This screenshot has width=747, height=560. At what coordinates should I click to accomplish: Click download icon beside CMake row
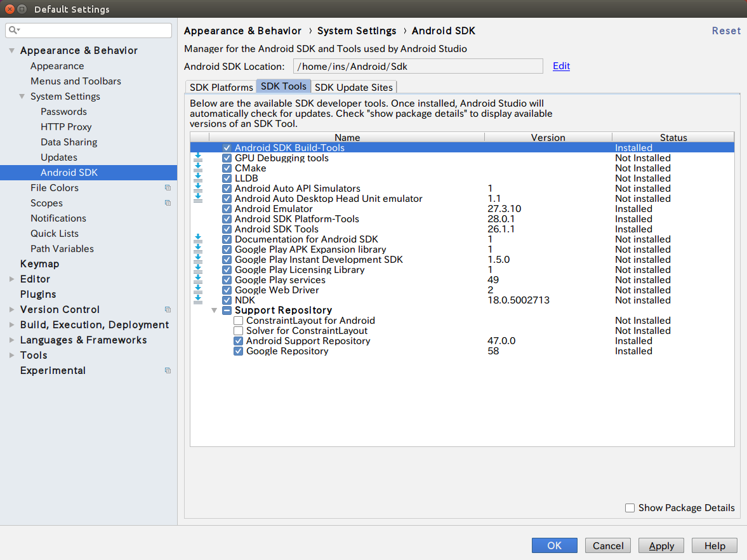pos(198,168)
